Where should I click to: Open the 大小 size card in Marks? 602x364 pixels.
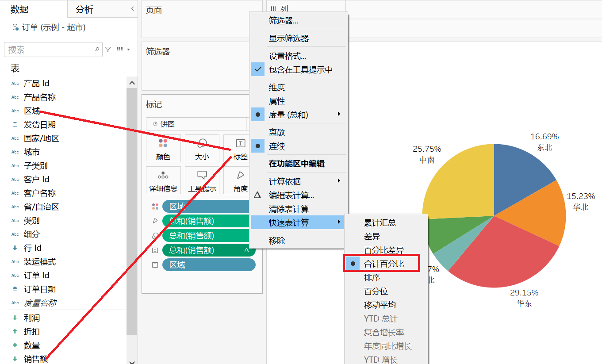pyautogui.click(x=202, y=149)
